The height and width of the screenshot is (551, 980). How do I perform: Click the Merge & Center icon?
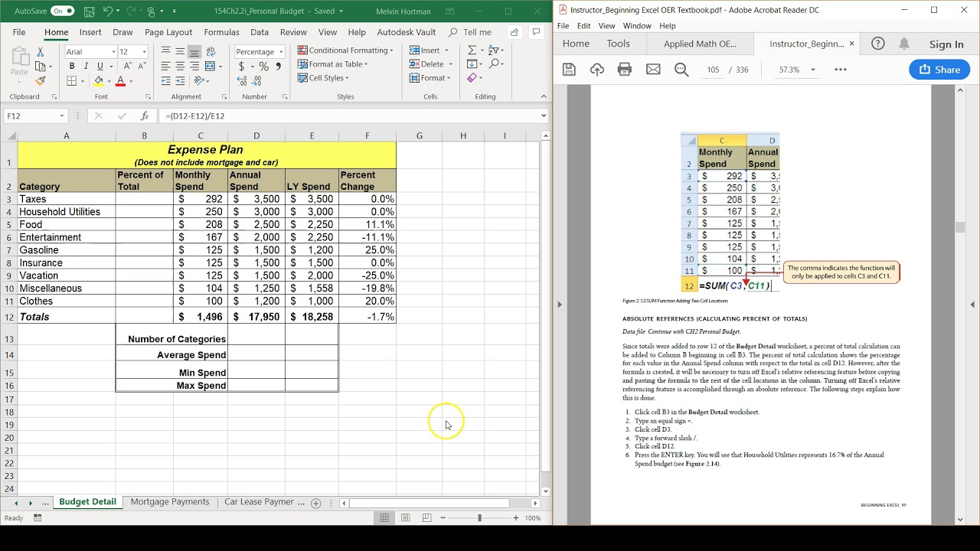[211, 66]
